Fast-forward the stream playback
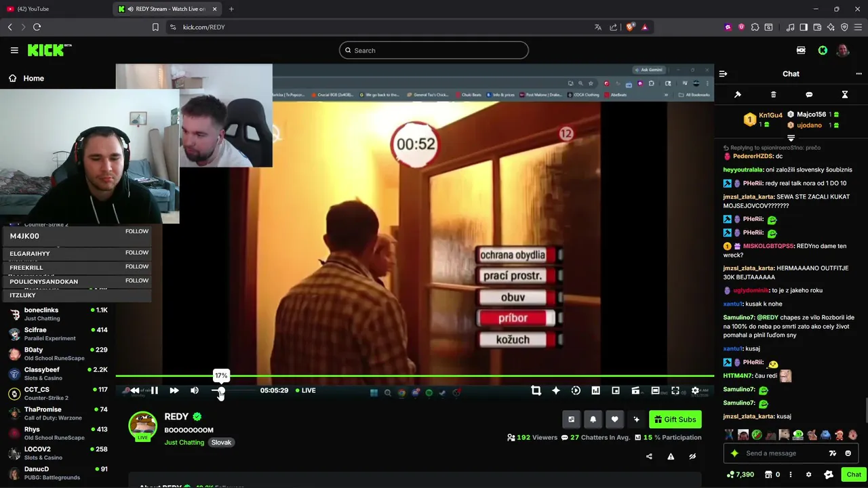The height and width of the screenshot is (488, 868). tap(174, 390)
